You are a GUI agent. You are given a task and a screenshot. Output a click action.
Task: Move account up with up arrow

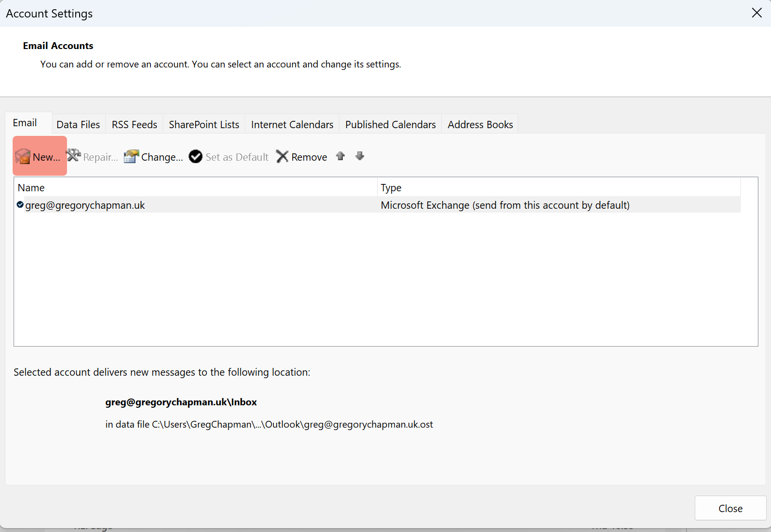[x=340, y=156]
